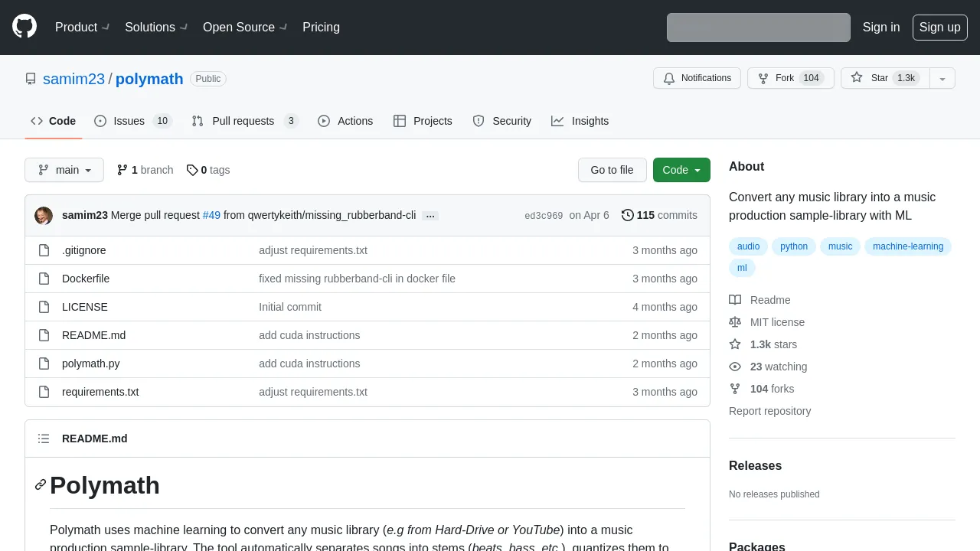Click the anchor link icon beside Polymath heading
The width and height of the screenshot is (980, 551).
point(41,484)
